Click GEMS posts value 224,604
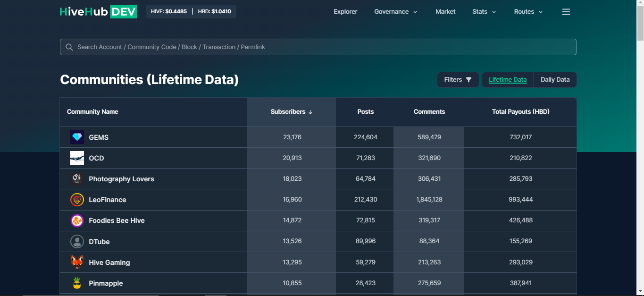The height and width of the screenshot is (296, 644). tap(366, 137)
